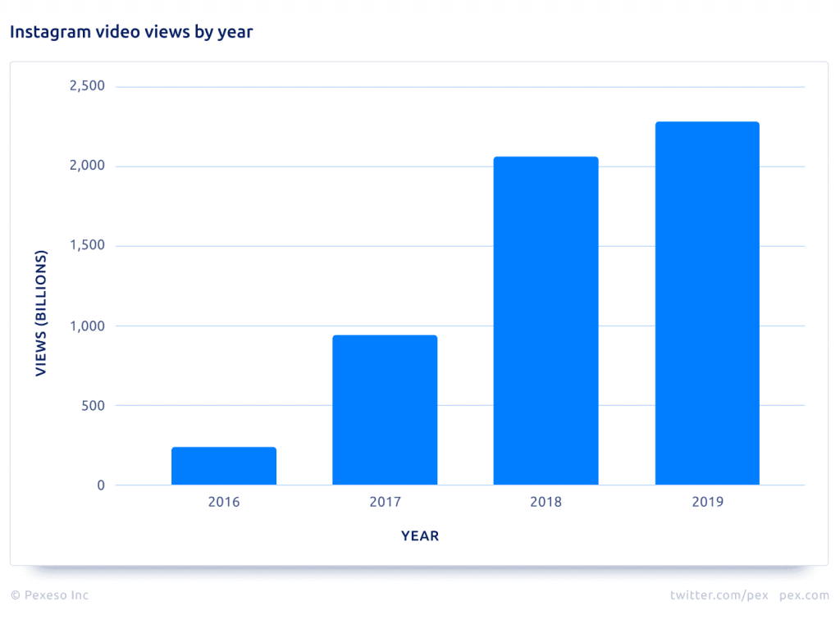Viewport: 840px width, 624px height.
Task: Click the chart title 'Instagram video views by year'
Action: coord(131,32)
